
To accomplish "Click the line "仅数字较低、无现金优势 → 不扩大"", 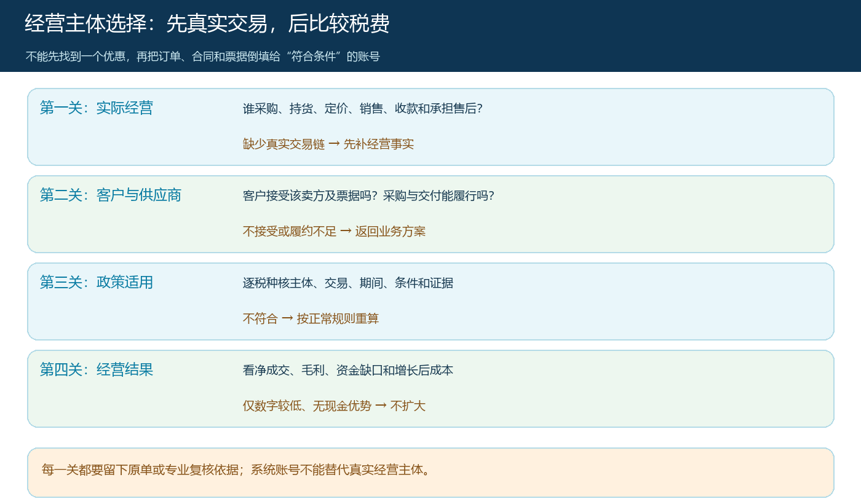I will [334, 406].
